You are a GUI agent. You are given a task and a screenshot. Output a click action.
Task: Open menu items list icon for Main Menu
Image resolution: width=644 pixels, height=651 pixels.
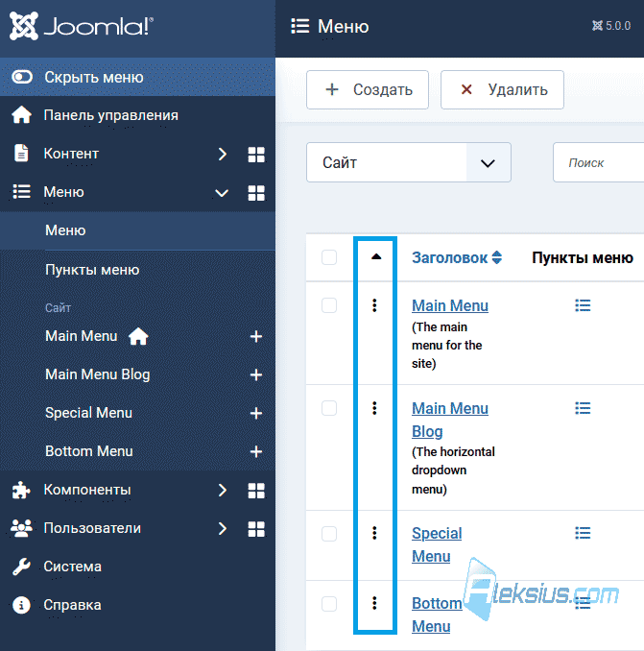[x=583, y=305]
